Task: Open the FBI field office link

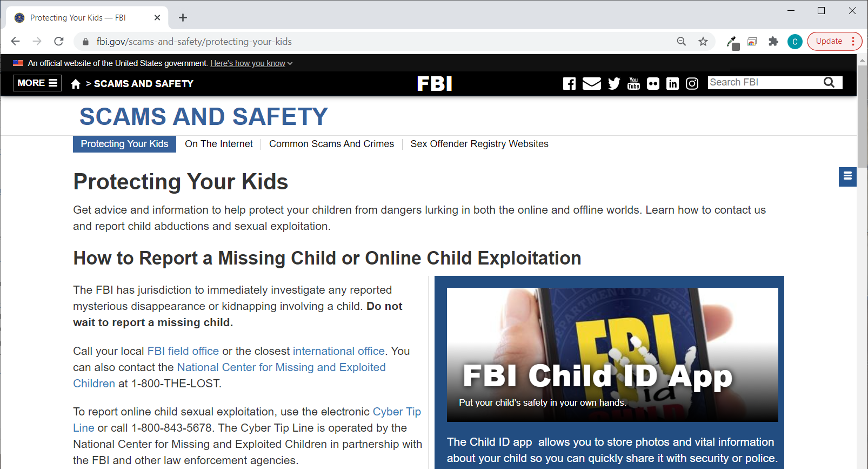Action: click(x=183, y=351)
